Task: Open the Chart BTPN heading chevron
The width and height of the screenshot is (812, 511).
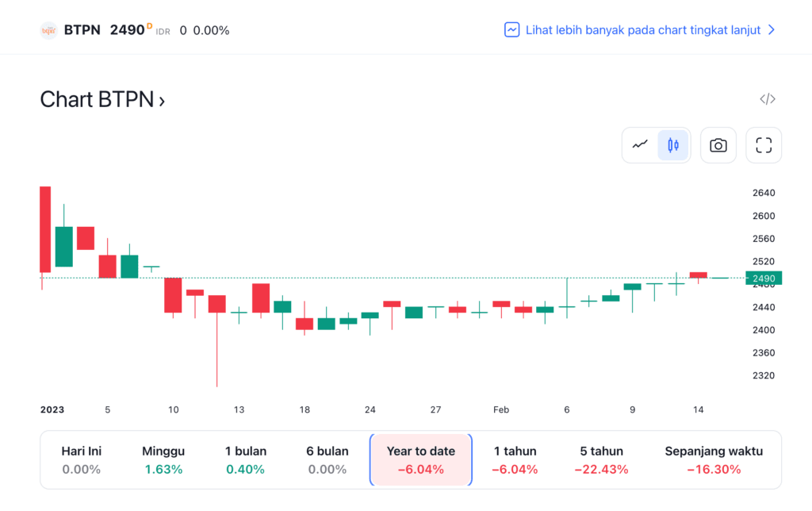Action: [x=162, y=101]
